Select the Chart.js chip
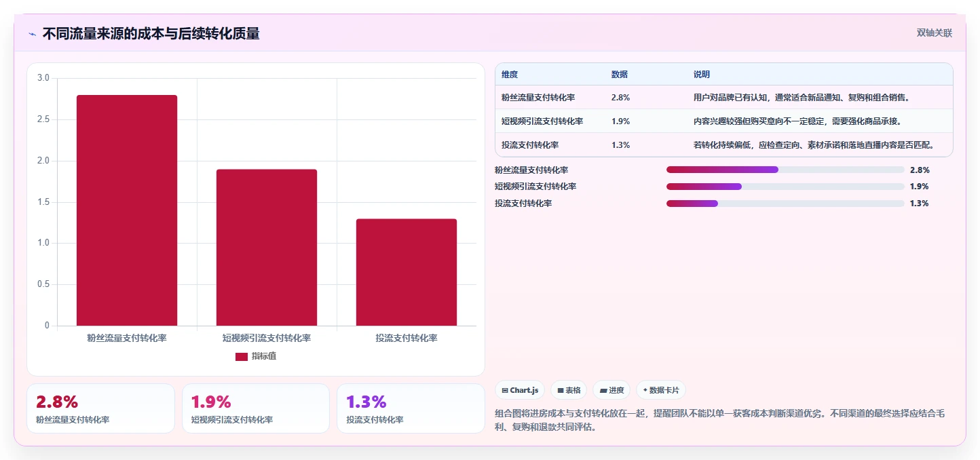The image size is (980, 460). point(520,390)
